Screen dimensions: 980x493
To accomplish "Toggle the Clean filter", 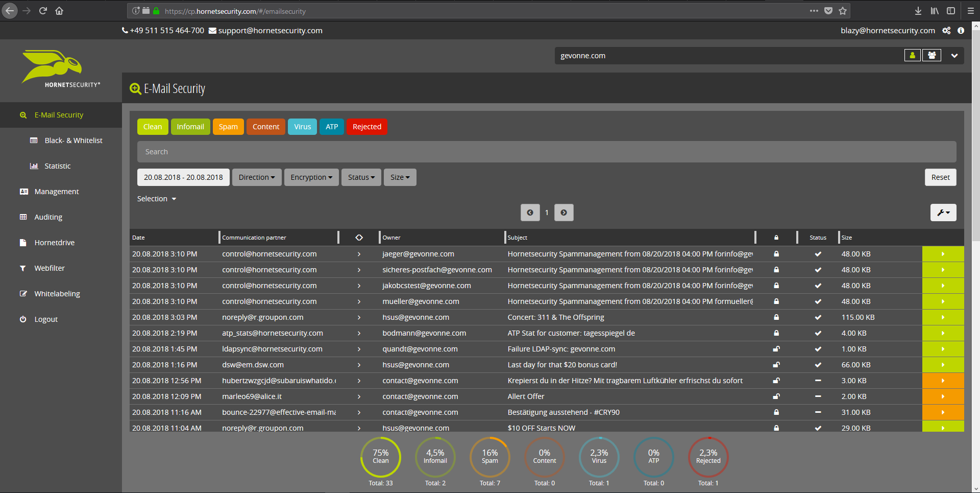I will pyautogui.click(x=152, y=127).
